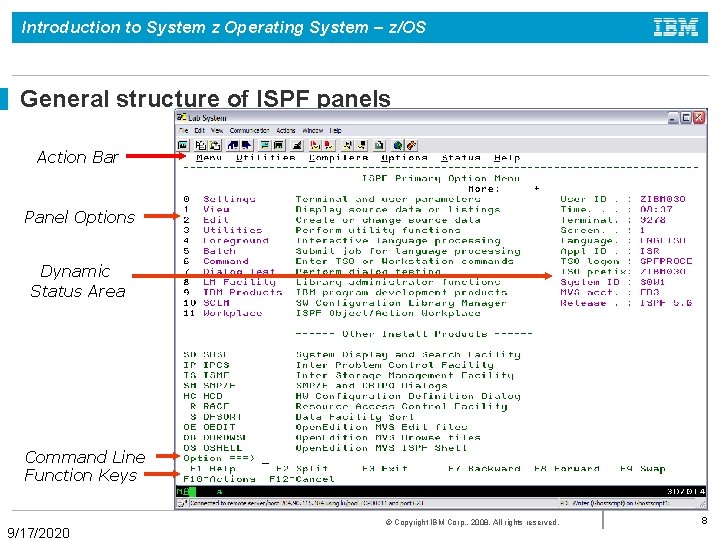Click the F12 Cancel function key
This screenshot has width=720, height=540.
pyautogui.click(x=302, y=479)
